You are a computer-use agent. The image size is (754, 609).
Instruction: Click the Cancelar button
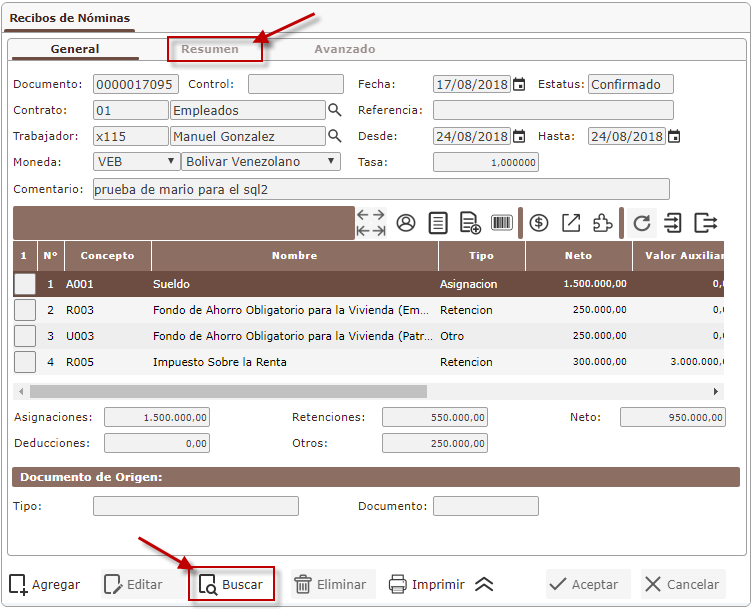click(x=683, y=585)
